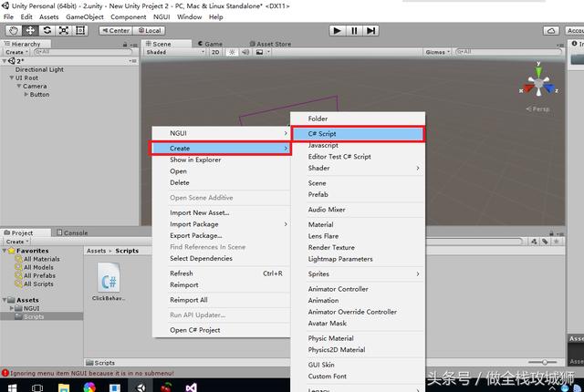Open scene effects image dropdown
This screenshot has height=392, width=584.
click(263, 52)
